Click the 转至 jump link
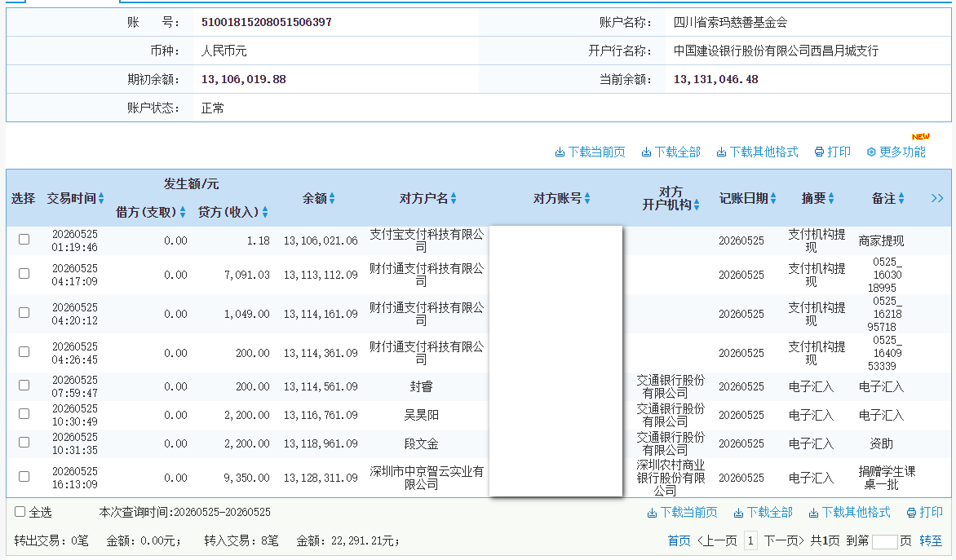 point(931,540)
